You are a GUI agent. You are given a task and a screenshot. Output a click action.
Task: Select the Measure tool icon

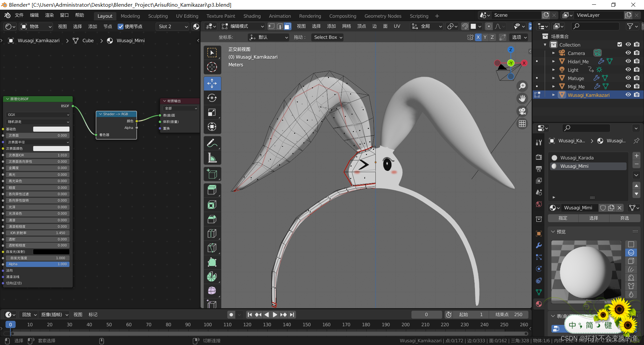pyautogui.click(x=212, y=158)
